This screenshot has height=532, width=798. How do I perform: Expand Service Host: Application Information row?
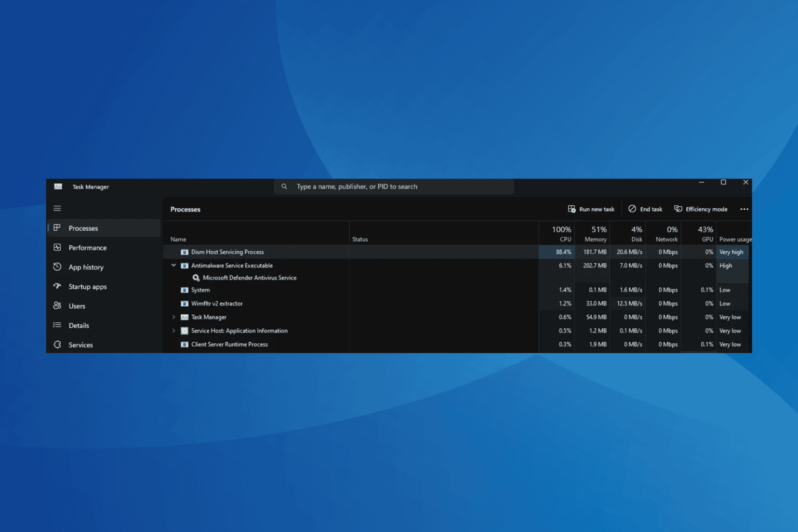[174, 331]
